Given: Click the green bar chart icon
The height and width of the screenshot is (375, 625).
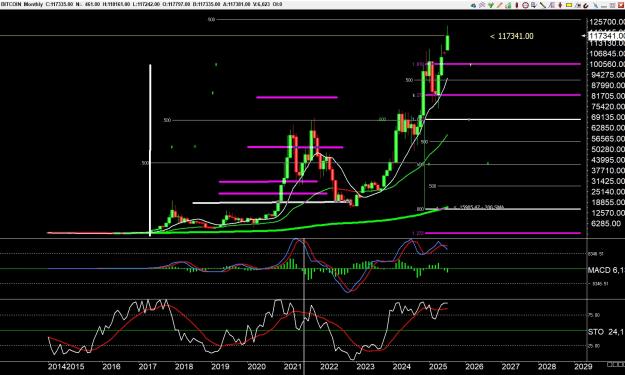Looking at the screenshot, I should coord(508,5).
